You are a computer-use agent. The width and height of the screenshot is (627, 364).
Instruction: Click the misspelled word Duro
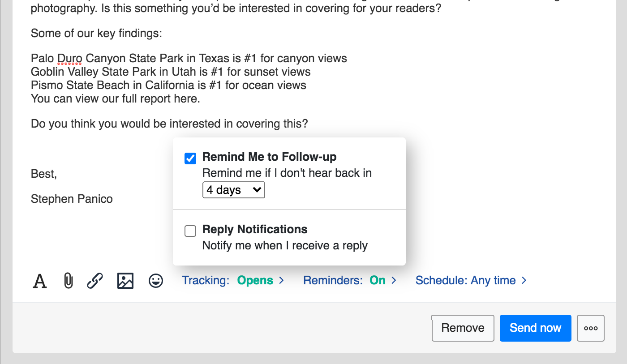tap(69, 59)
